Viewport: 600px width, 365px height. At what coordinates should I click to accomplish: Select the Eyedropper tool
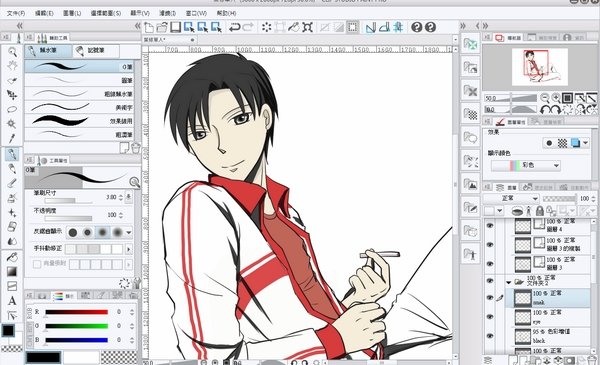click(12, 139)
